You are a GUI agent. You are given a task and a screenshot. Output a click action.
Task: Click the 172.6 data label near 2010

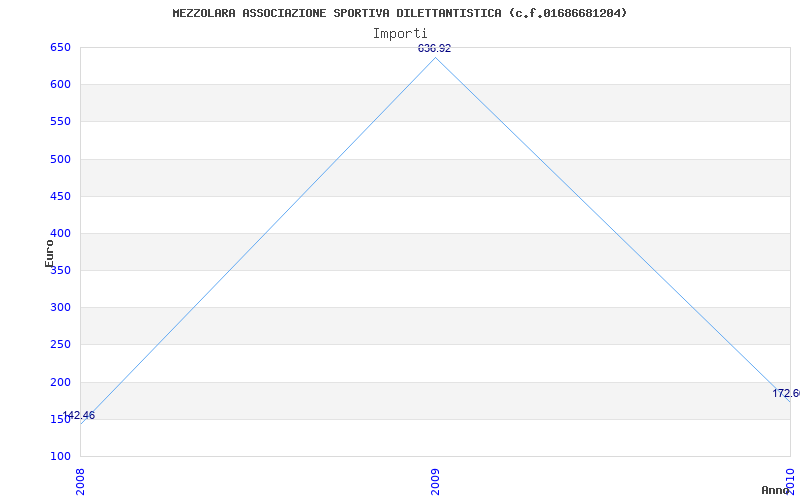click(x=786, y=393)
